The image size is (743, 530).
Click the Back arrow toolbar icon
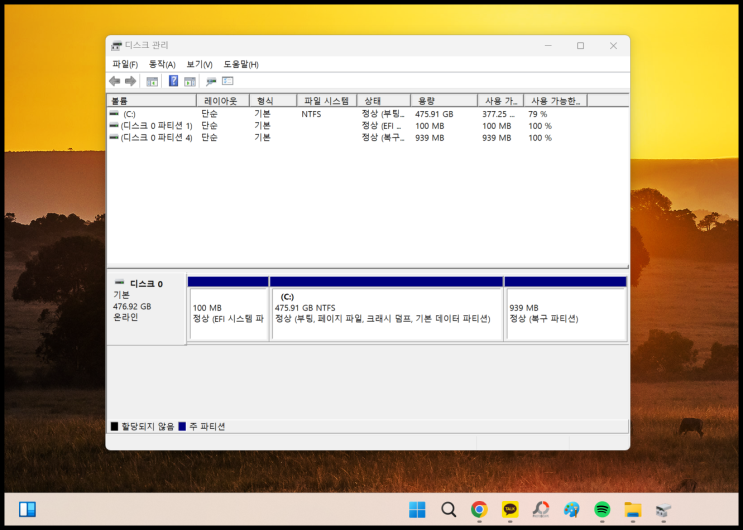(x=115, y=81)
